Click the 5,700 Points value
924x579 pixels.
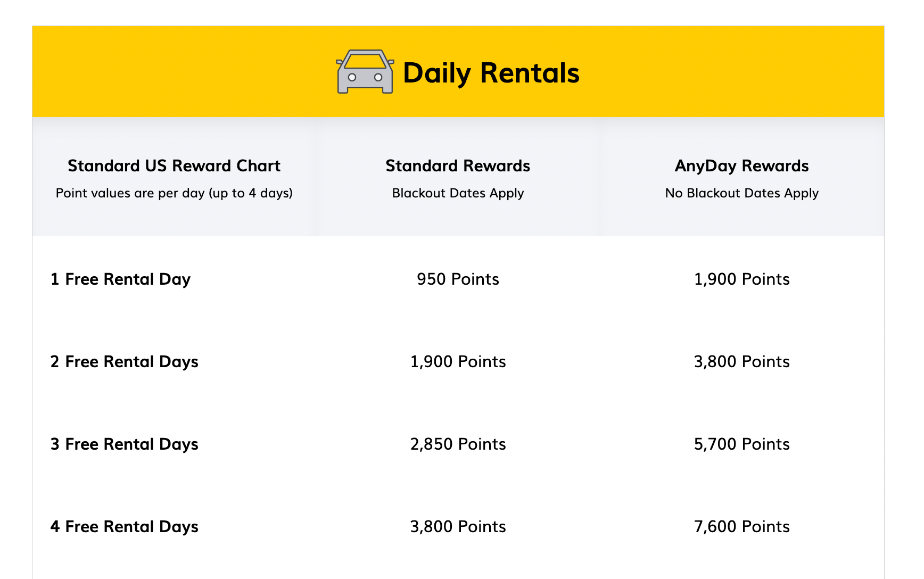click(741, 444)
